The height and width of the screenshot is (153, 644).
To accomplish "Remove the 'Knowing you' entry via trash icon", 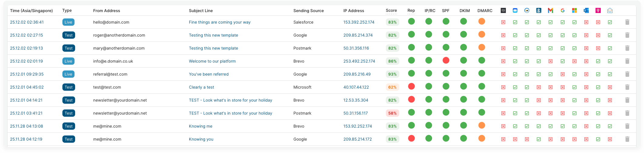I will pos(627,139).
